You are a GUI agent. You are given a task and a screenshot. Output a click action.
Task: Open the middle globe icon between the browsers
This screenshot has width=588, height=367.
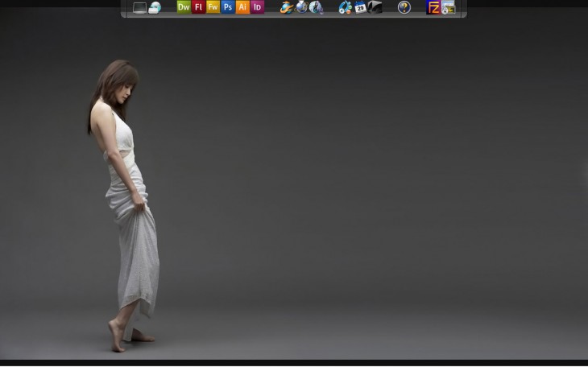(302, 7)
